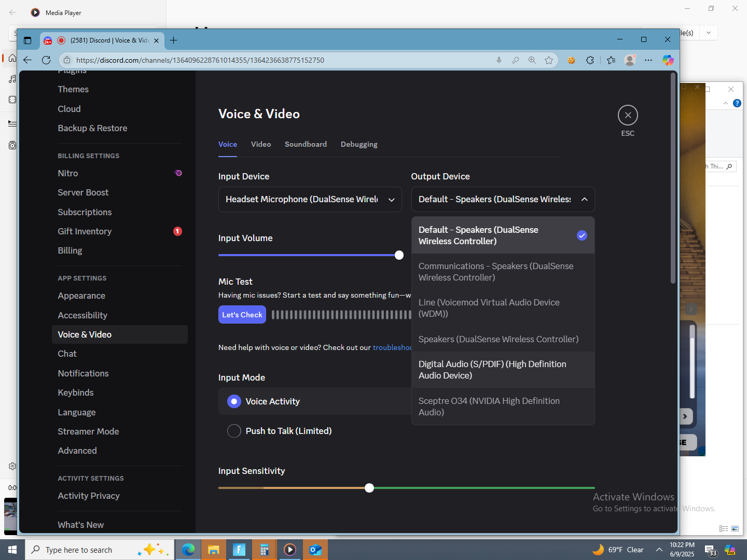747x560 pixels.
Task: Click the tab actions menu icon
Action: [x=27, y=40]
